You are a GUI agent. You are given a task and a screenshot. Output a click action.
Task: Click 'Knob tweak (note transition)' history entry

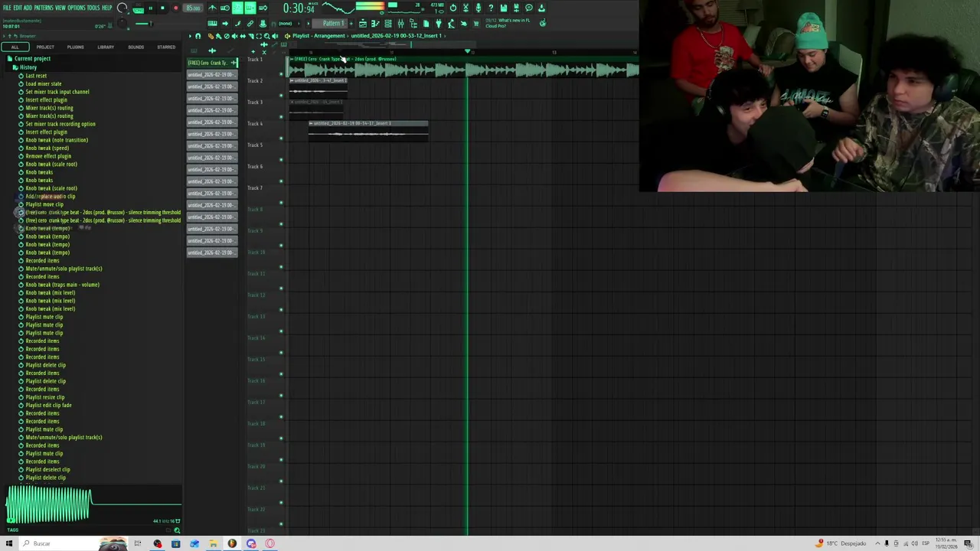pos(57,140)
